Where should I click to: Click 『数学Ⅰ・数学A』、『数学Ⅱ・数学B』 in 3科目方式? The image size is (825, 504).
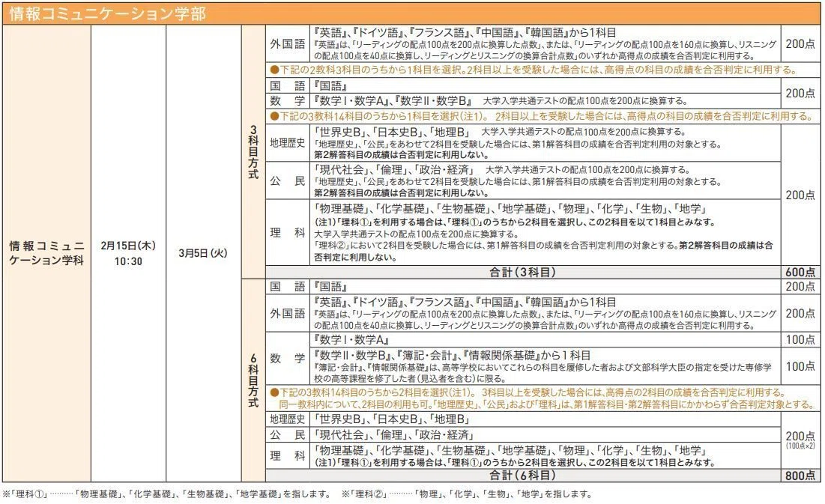[393, 100]
